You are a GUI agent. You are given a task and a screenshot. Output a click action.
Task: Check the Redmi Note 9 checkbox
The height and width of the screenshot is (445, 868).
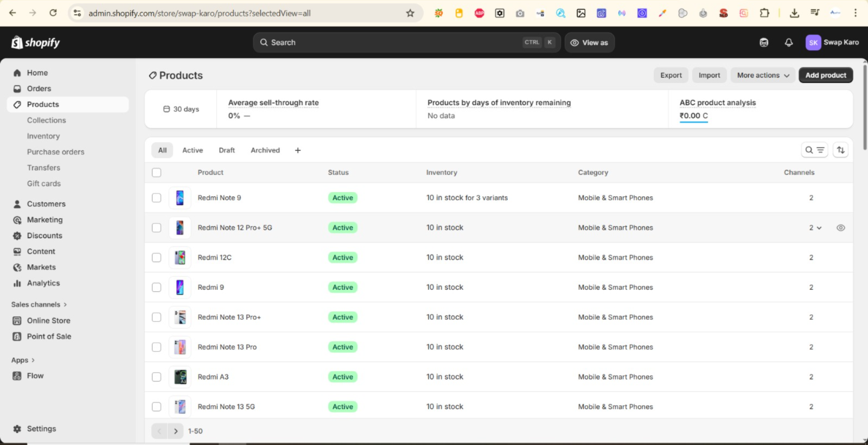tap(157, 198)
